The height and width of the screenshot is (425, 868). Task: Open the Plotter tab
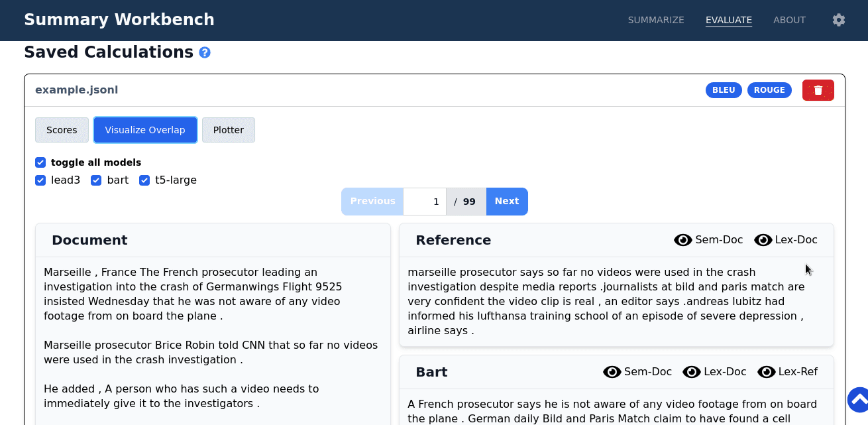(229, 130)
